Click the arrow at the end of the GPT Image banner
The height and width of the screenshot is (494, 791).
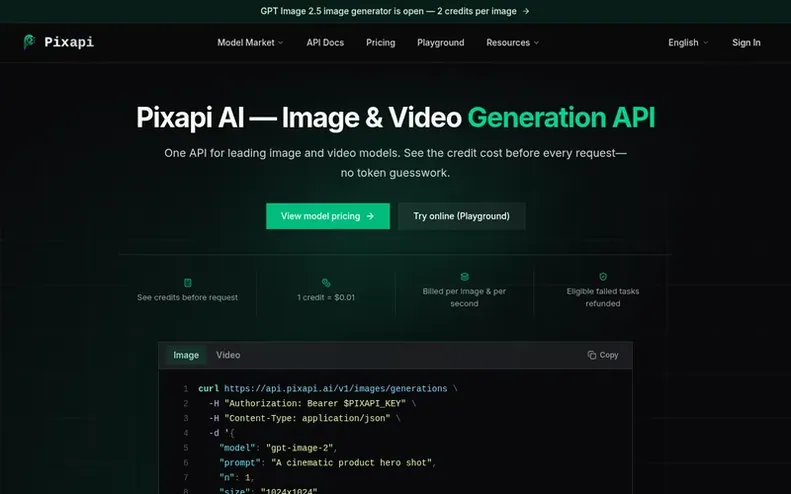click(526, 11)
